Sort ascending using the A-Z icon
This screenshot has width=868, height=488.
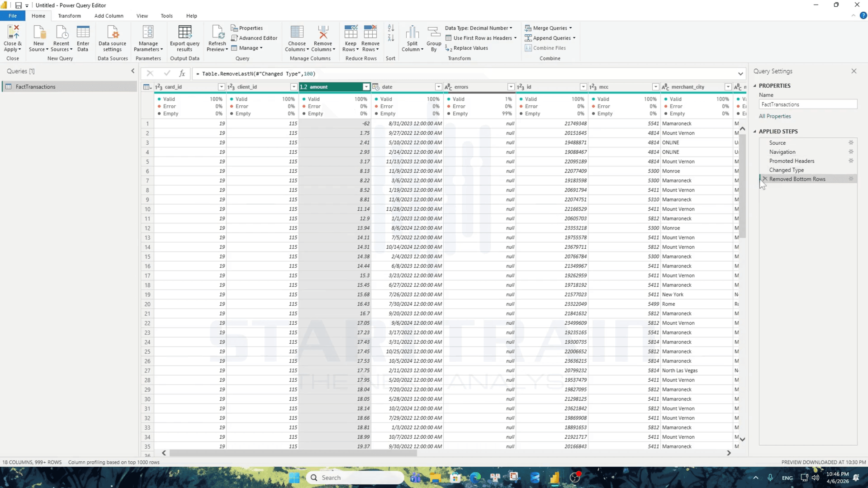(x=391, y=28)
